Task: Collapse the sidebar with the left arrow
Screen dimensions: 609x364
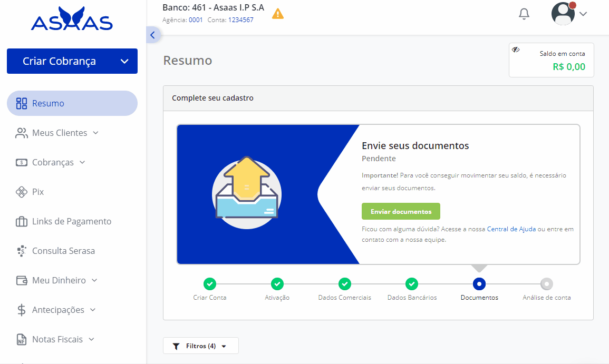Action: (x=152, y=35)
